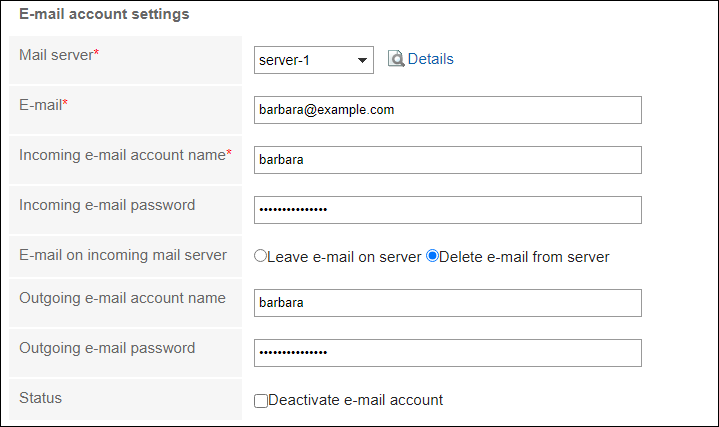The height and width of the screenshot is (427, 719).
Task: Click the Incoming e-mail account name field
Action: pyautogui.click(x=448, y=160)
